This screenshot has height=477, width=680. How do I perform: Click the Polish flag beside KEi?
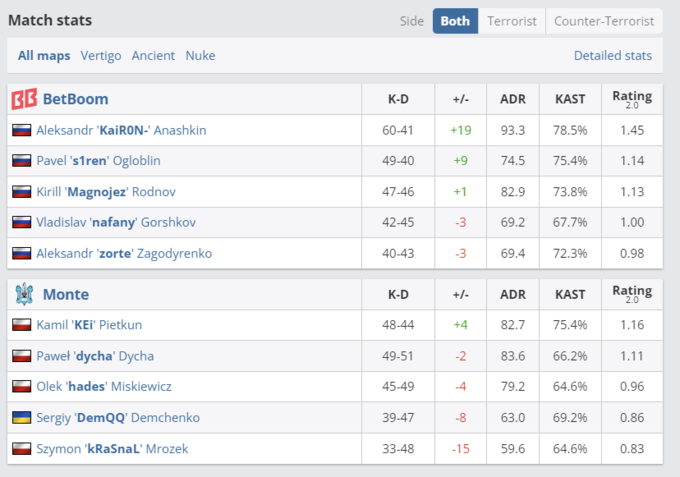tap(21, 325)
